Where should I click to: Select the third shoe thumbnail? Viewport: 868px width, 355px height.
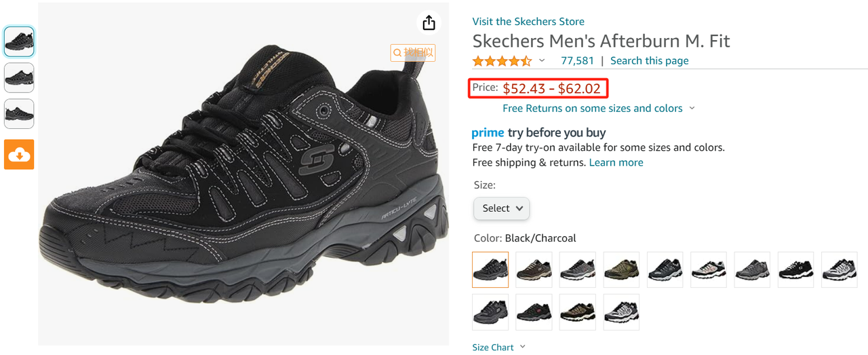point(19,113)
